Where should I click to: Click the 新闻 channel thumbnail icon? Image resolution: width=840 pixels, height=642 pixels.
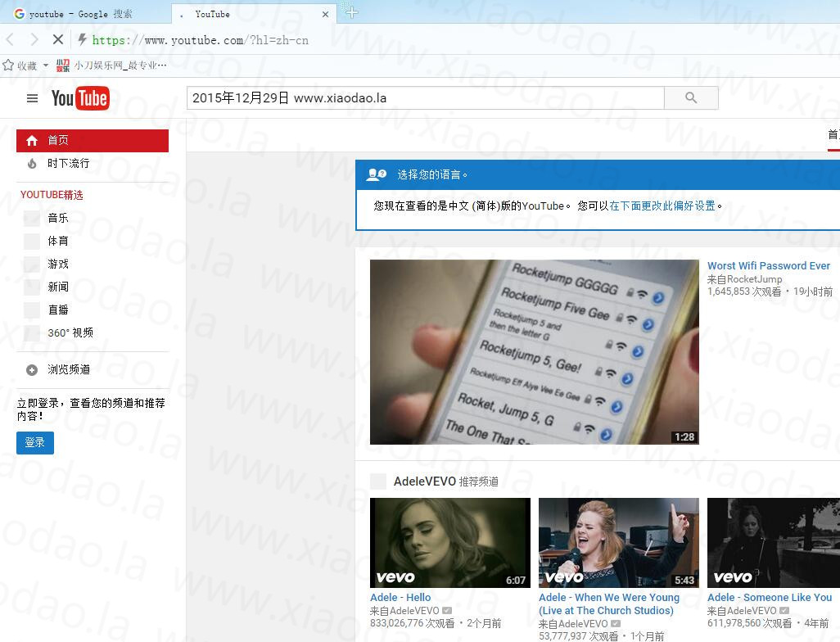(32, 287)
